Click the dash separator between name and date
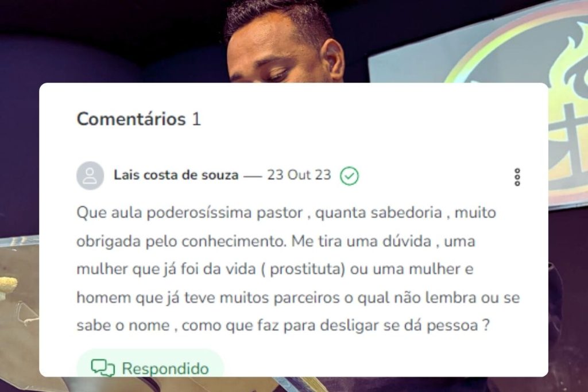Screen dimensions: 588x392 tap(253, 176)
